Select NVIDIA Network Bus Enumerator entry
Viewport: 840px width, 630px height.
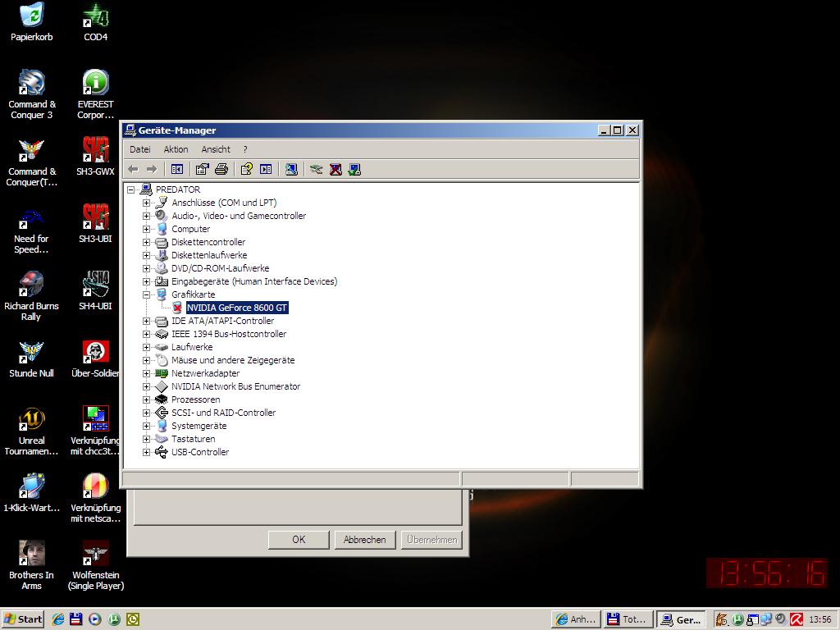pos(235,386)
